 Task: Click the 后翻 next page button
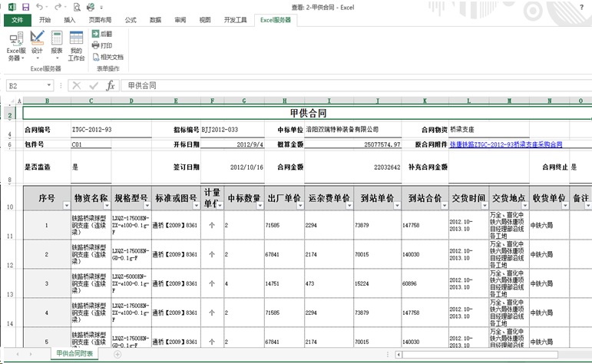tap(101, 34)
